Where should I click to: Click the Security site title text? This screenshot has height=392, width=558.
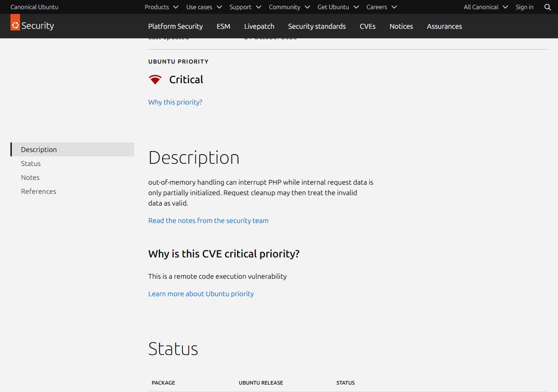(x=38, y=26)
